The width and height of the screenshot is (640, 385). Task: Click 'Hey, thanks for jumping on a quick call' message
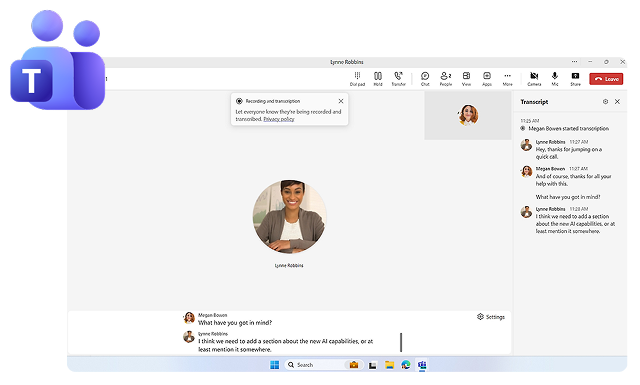pos(569,153)
